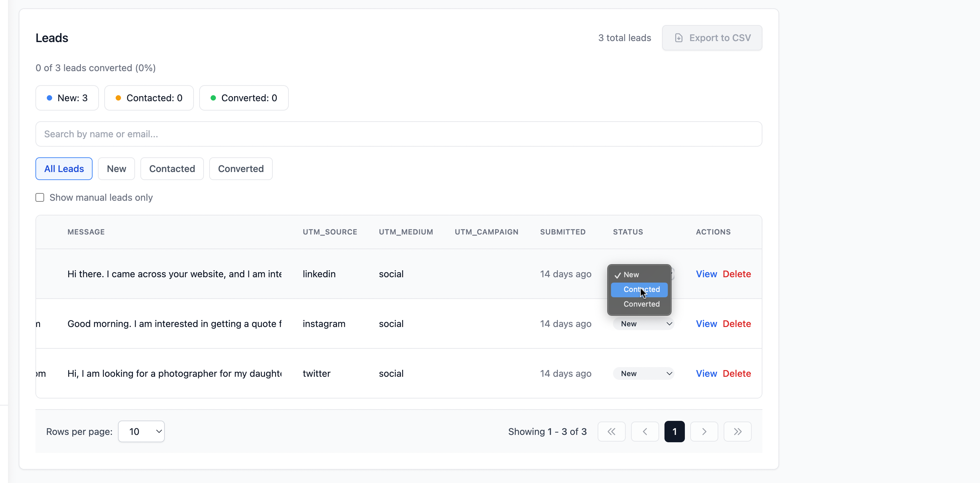
Task: Click the '0 of 3 leads converted' summary
Action: 96,68
